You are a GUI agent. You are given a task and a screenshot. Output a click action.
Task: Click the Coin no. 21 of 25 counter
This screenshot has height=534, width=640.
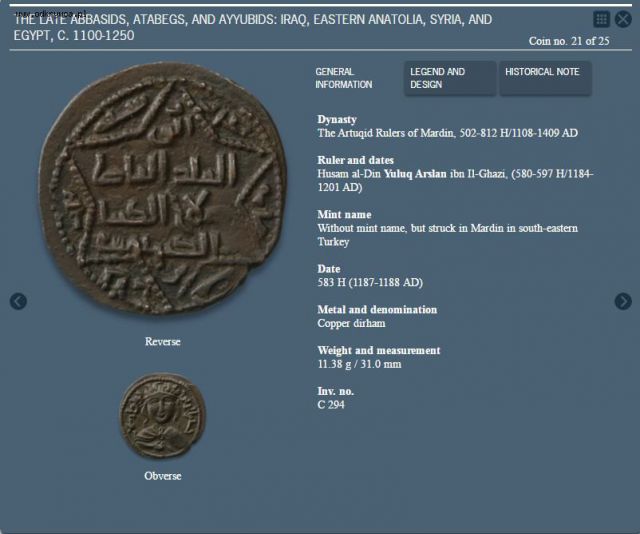[x=569, y=41]
